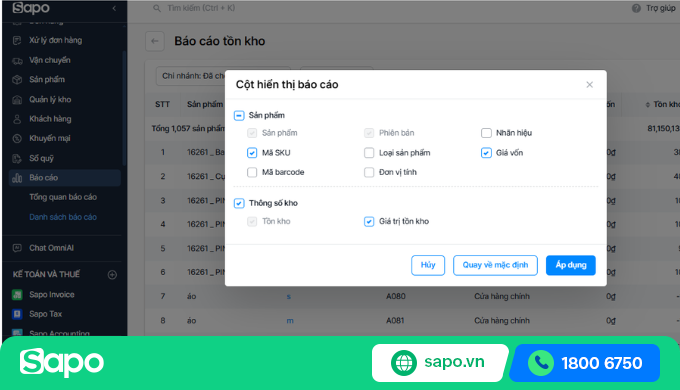Click the Áp dụng button
The image size is (680, 390).
coord(571,265)
